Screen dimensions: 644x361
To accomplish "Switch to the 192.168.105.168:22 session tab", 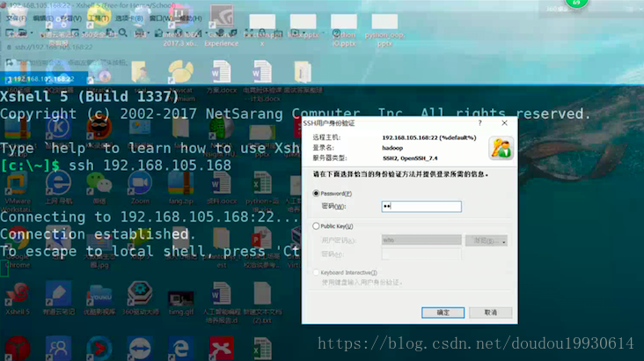I will tap(43, 78).
